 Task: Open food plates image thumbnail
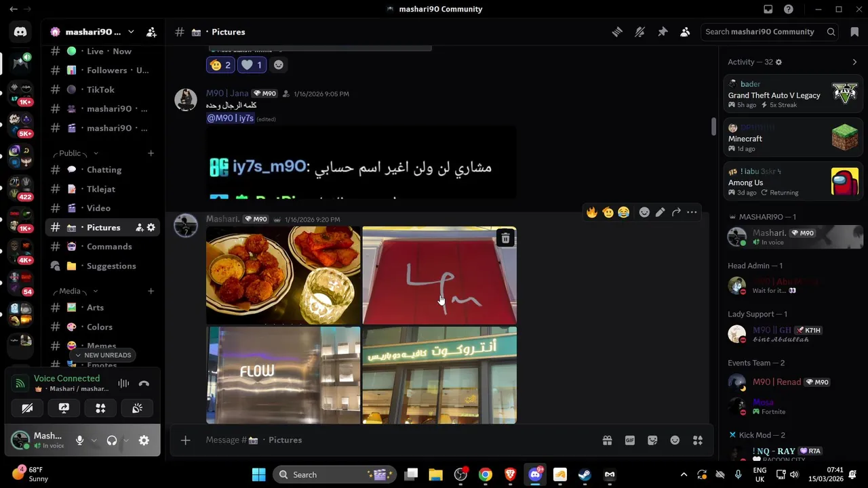(x=283, y=275)
